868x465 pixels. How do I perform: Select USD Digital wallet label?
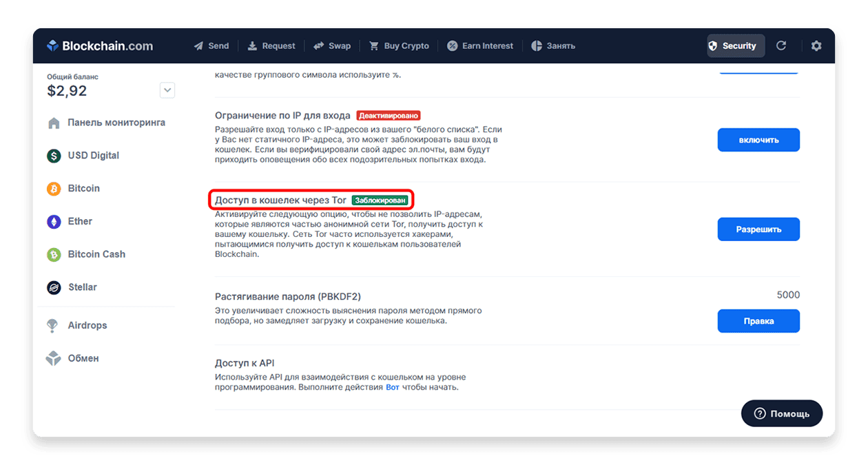94,156
